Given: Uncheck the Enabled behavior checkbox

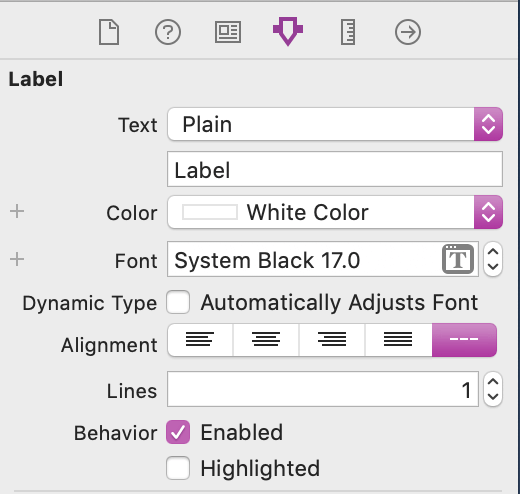Looking at the screenshot, I should pos(178,432).
